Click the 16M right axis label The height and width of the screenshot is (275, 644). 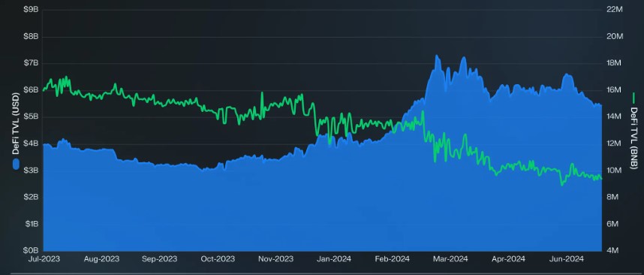click(x=615, y=90)
